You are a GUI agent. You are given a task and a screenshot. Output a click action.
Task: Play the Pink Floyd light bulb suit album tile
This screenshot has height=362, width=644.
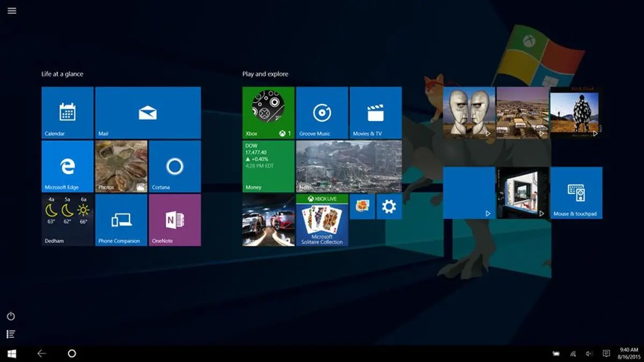(x=576, y=113)
